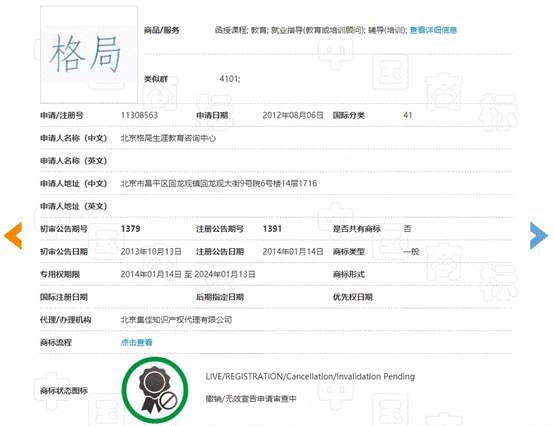Click the 代理/办理机构 label
Viewport: 553px width, 426px height.
point(66,320)
